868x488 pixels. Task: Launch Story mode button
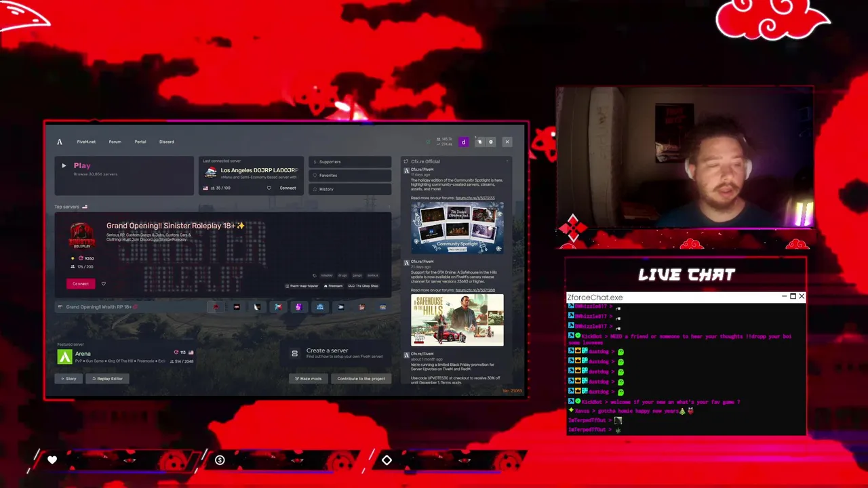coord(68,379)
